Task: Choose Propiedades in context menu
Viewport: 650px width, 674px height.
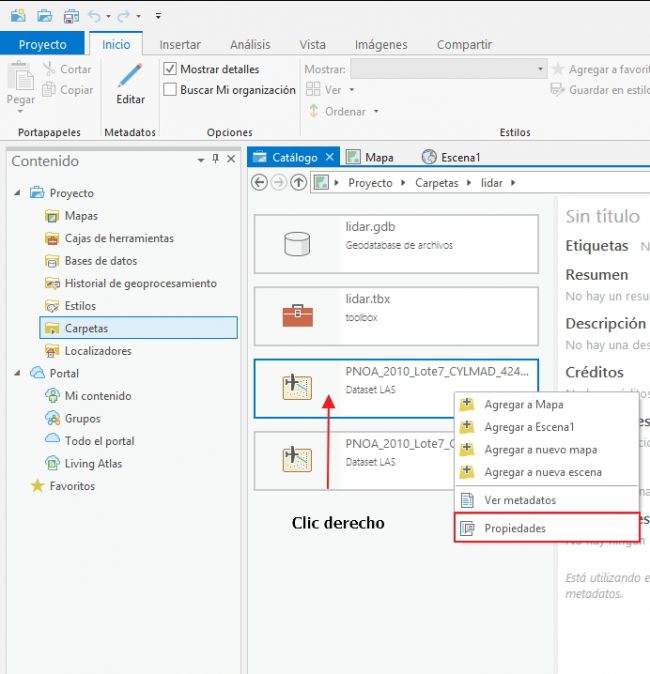Action: pos(546,527)
